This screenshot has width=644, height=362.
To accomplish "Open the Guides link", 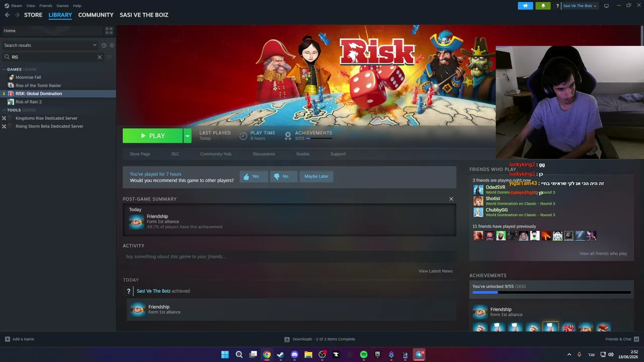I will pyautogui.click(x=302, y=154).
